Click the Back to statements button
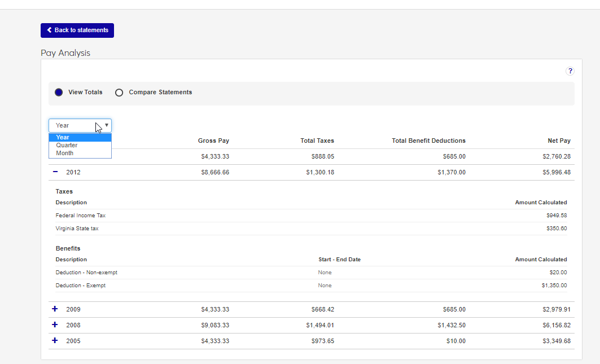 click(x=77, y=30)
